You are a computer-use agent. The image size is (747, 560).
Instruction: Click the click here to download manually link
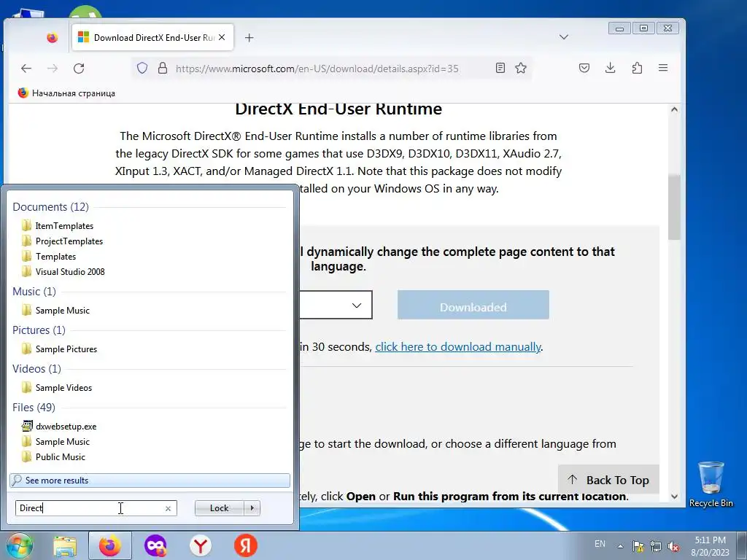point(458,346)
